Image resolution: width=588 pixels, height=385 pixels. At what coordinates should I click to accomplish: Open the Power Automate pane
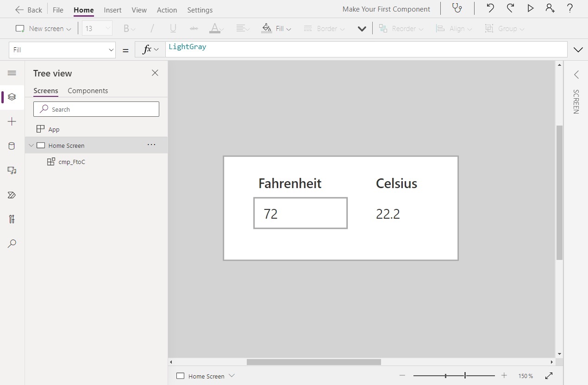tap(12, 195)
